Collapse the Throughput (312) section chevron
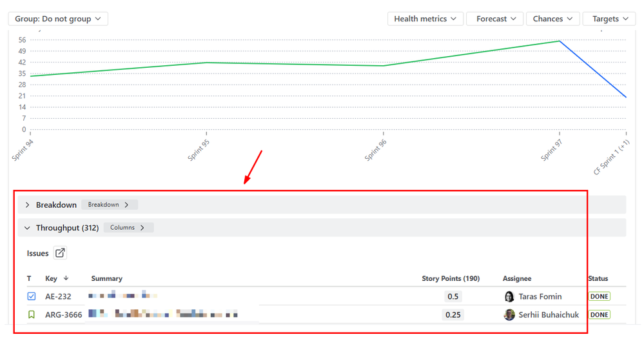Screen dimensions: 644x337 27,228
